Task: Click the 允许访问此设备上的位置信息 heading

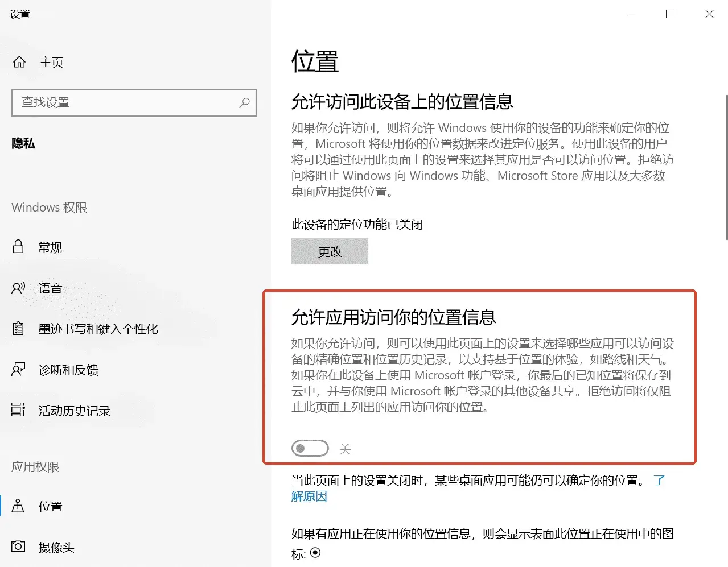Action: 402,102
